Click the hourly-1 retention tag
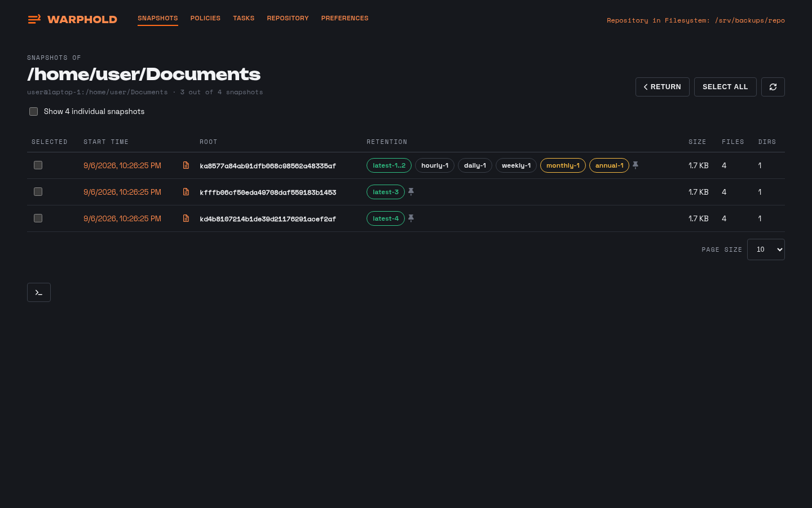Image resolution: width=812 pixels, height=508 pixels. pyautogui.click(x=435, y=165)
